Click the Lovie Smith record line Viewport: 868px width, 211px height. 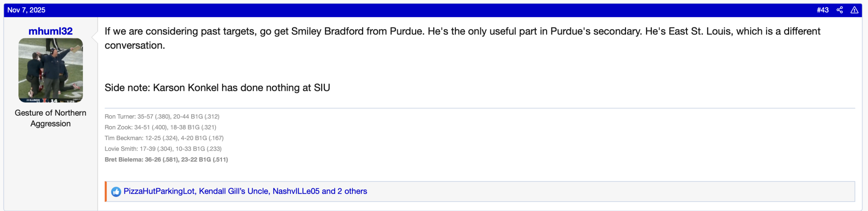coord(163,149)
